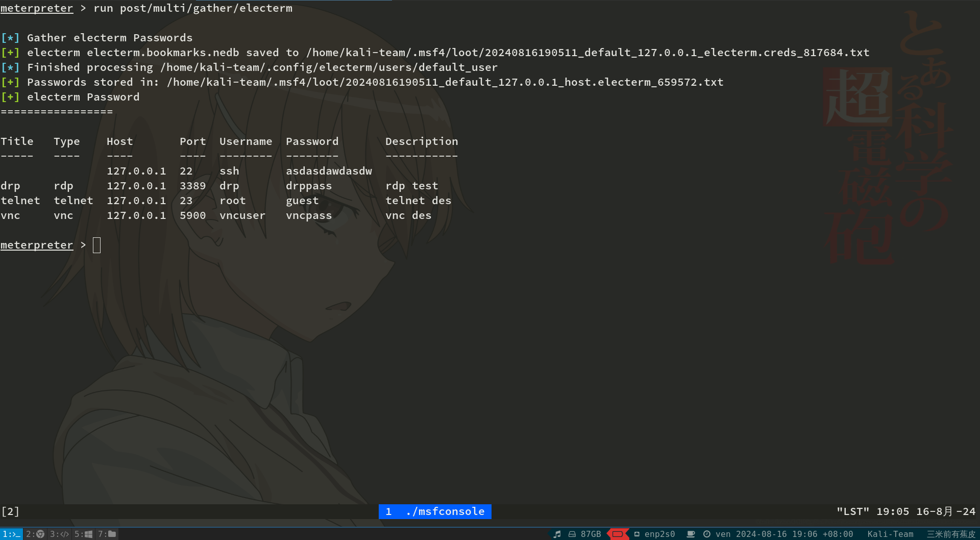
Task: Click port 22 cell
Action: (x=186, y=171)
